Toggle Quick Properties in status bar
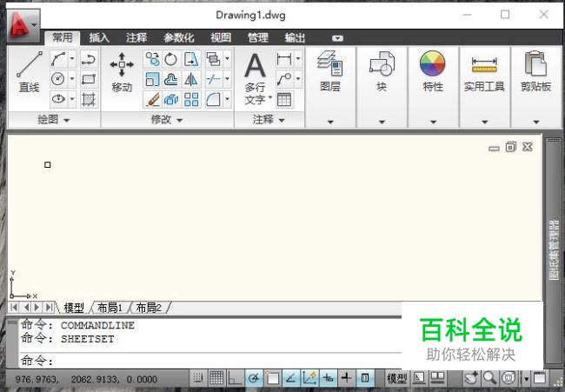The width and height of the screenshot is (565, 392). click(365, 377)
